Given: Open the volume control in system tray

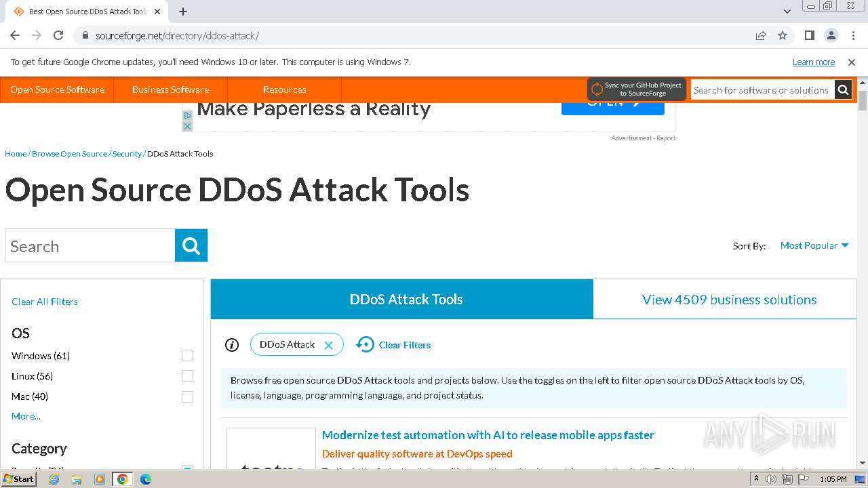Looking at the screenshot, I should coord(771,479).
